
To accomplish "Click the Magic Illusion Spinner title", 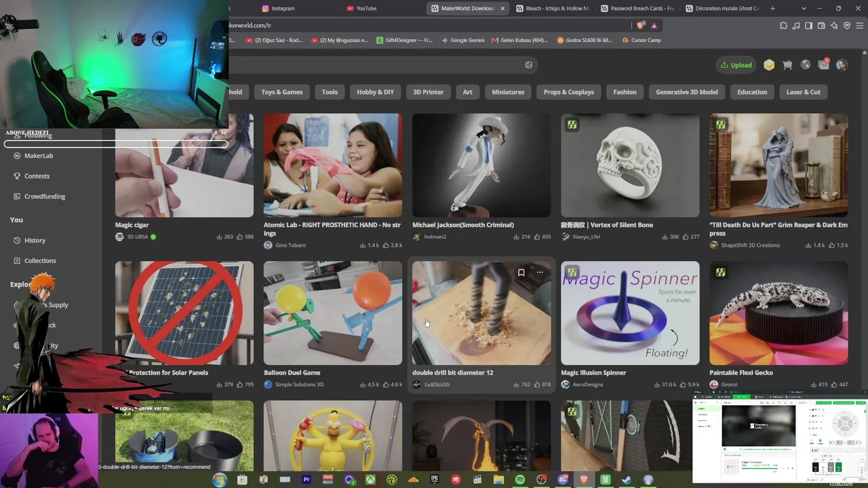I will point(593,373).
